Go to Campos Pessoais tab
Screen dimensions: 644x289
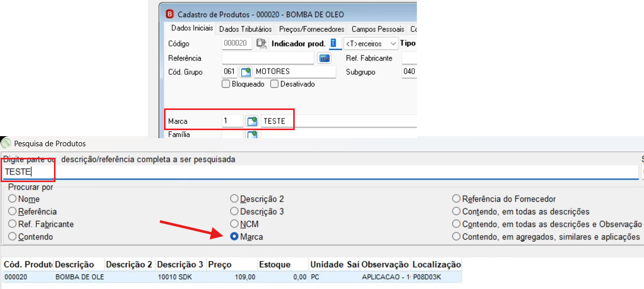(378, 29)
